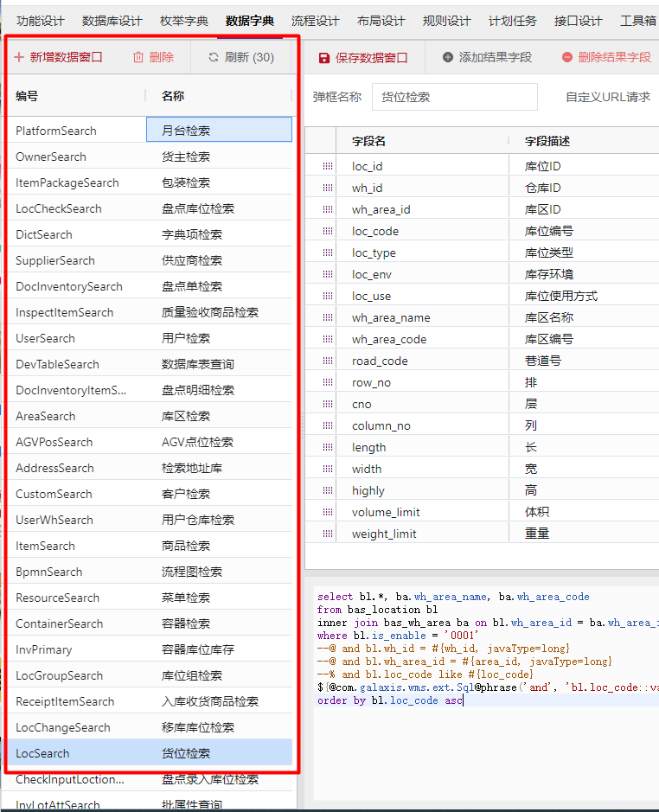Click the drag handle icon of loc_id row
The height and width of the screenshot is (812, 659).
point(328,166)
